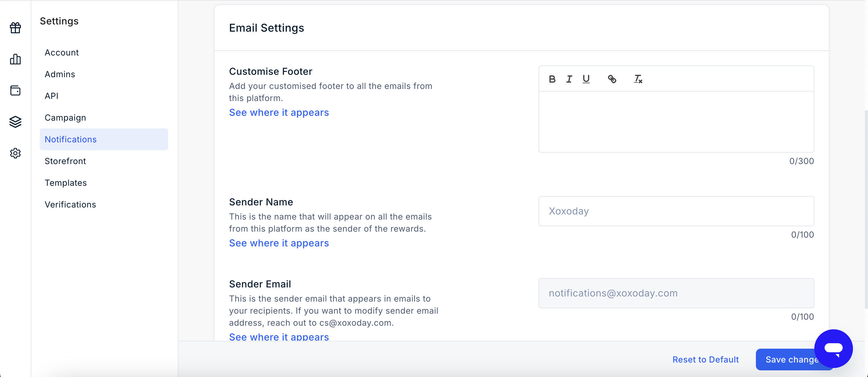Viewport: 868px width, 377px height.
Task: Click the 0/300 character counter
Action: (x=802, y=161)
